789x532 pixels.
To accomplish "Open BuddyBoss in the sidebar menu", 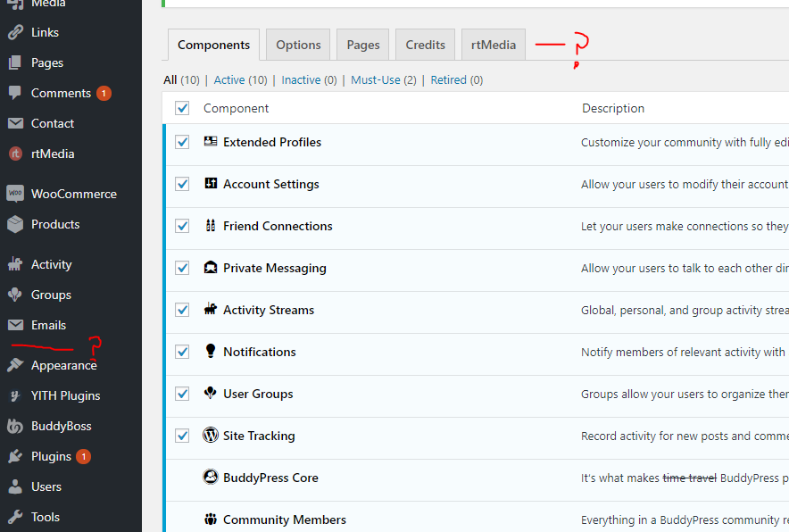I will tap(62, 426).
